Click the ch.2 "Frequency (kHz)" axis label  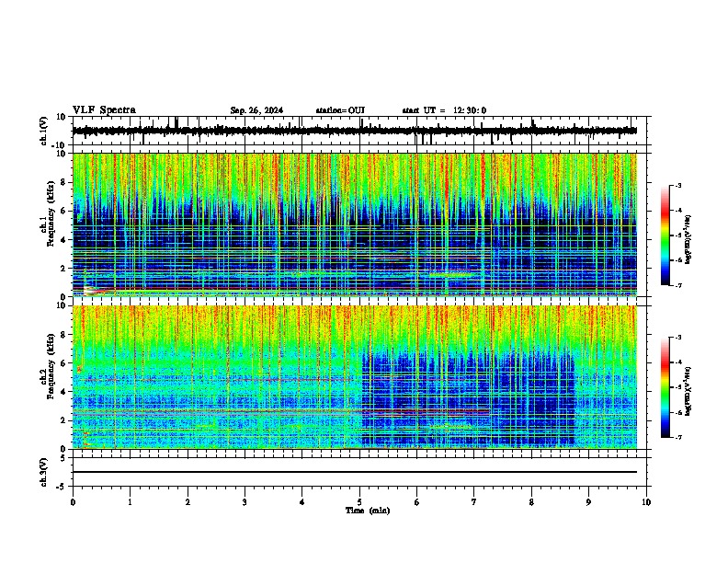click(x=51, y=365)
